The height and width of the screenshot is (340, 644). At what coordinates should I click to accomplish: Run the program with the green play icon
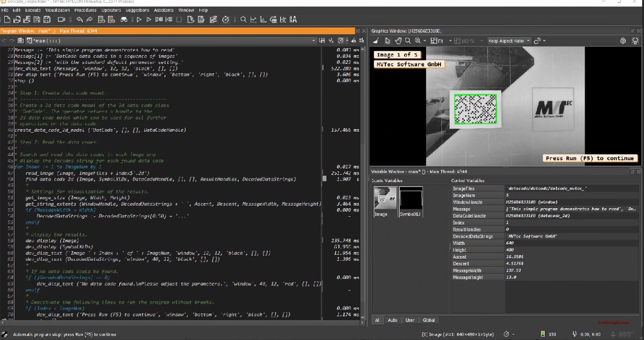[x=139, y=19]
